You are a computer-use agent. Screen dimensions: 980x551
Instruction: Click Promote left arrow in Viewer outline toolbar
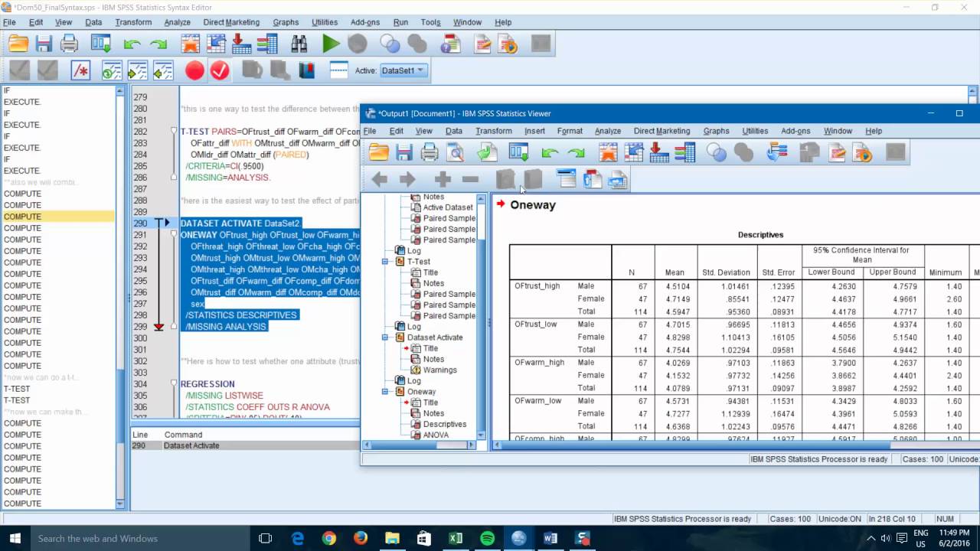(379, 180)
